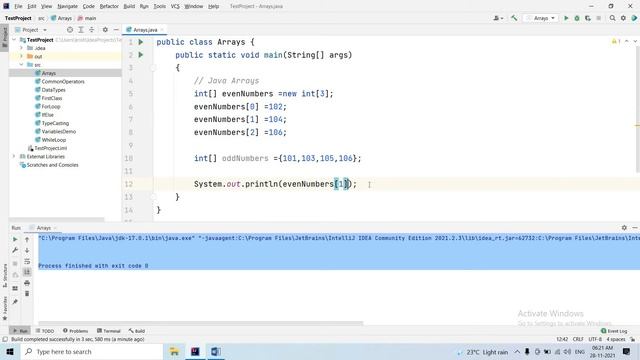The image size is (640, 360).
Task: Open user account dropdown in toolbar
Action: tap(498, 18)
